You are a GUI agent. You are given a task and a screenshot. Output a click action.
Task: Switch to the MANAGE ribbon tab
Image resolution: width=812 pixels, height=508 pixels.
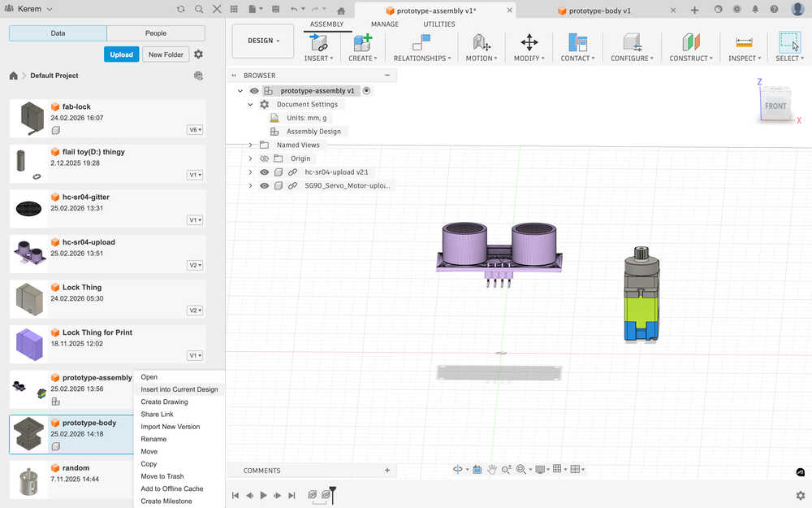[385, 24]
